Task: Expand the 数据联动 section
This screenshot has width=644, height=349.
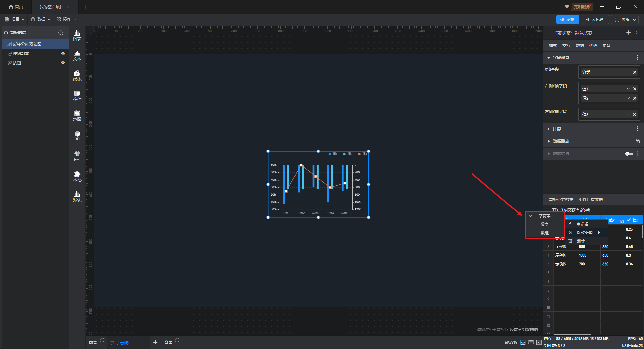Action: 549,141
